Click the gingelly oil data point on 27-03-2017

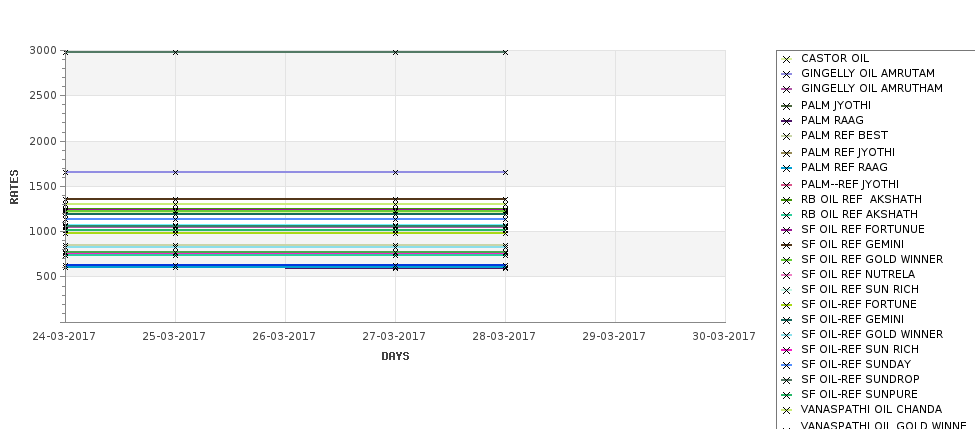[395, 172]
